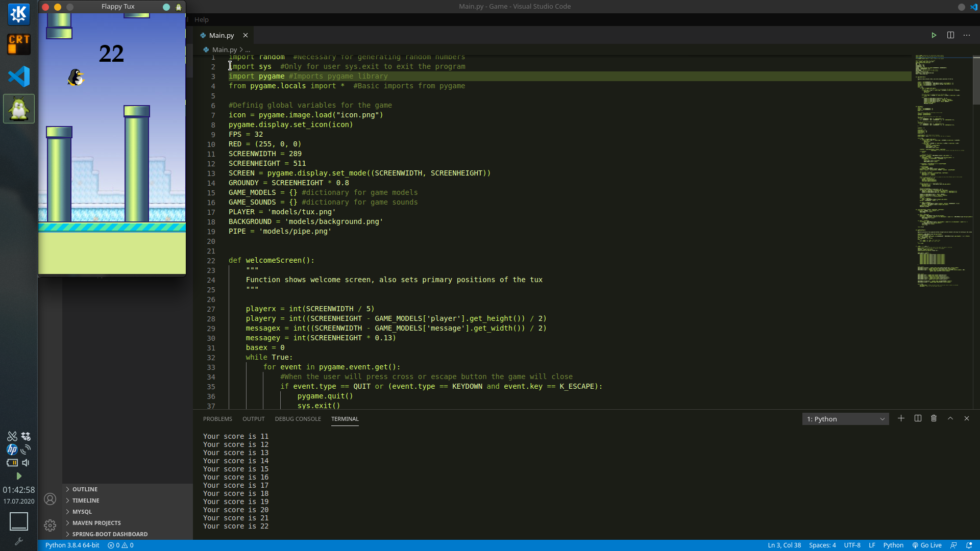The image size is (980, 551).
Task: Open the Accounts icon in activity bar
Action: click(x=50, y=499)
